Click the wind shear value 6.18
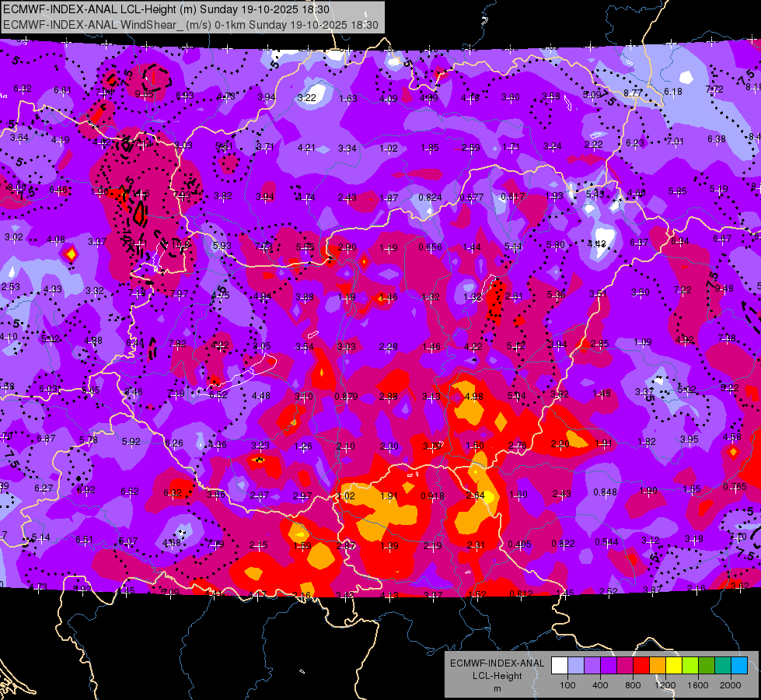 tap(672, 91)
